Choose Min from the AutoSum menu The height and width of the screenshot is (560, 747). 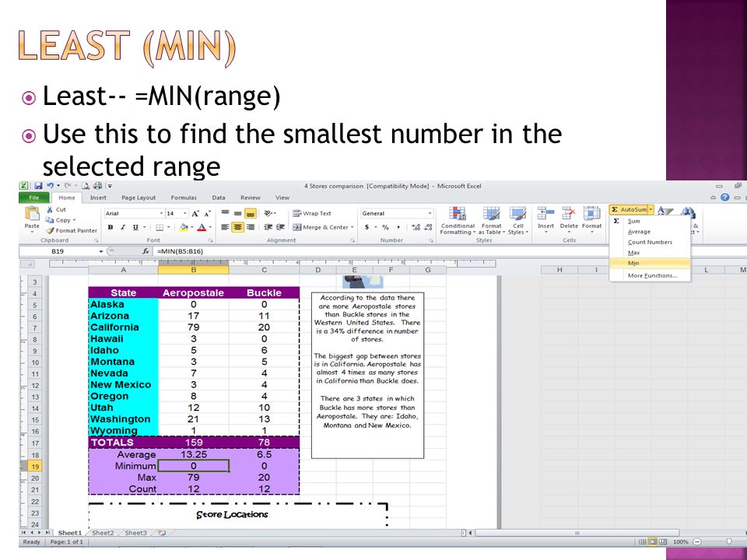(650, 263)
